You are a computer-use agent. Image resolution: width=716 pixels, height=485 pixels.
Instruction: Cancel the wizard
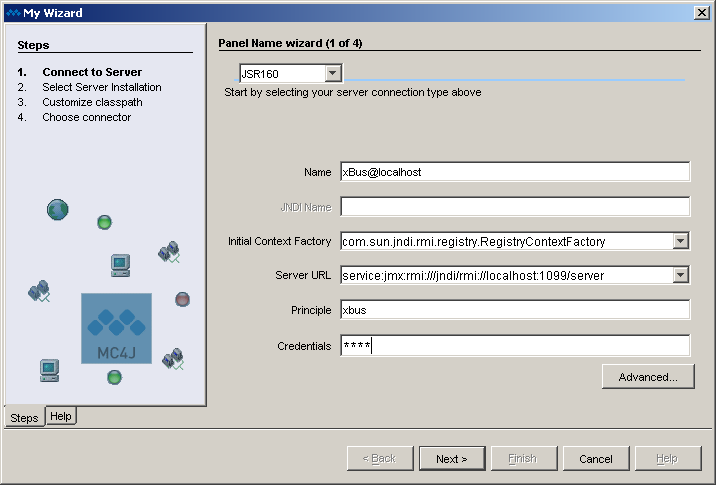click(596, 459)
